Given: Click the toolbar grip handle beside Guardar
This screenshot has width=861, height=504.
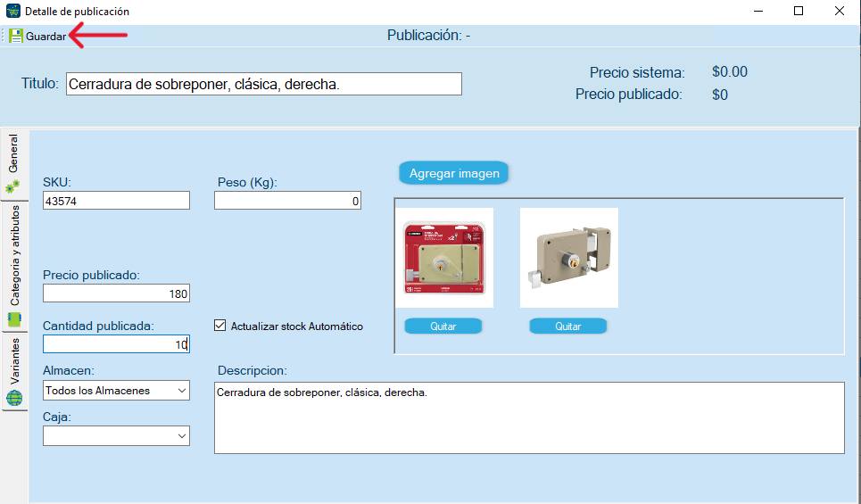Looking at the screenshot, I should 4,37.
